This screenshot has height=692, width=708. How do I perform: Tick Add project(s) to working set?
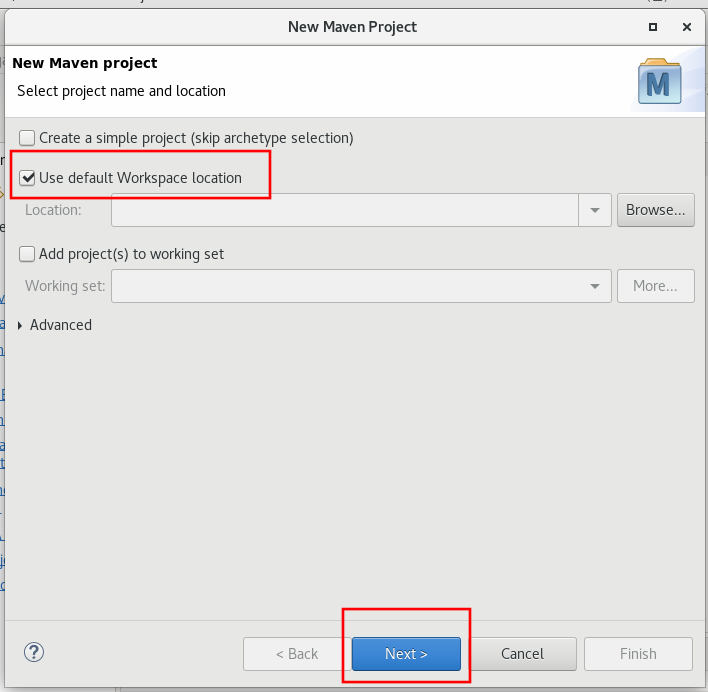27,254
